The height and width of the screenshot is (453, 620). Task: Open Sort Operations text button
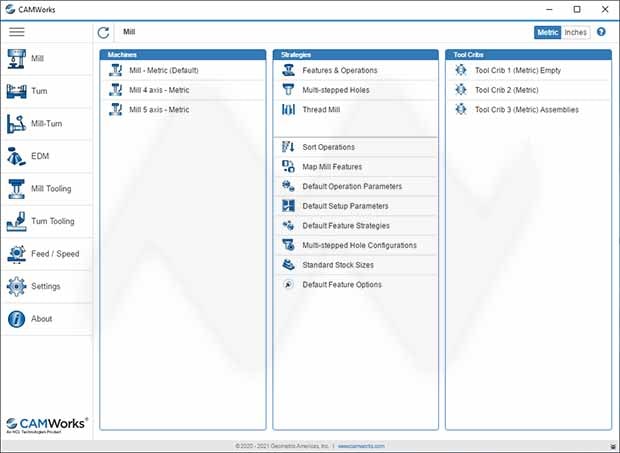click(x=329, y=147)
